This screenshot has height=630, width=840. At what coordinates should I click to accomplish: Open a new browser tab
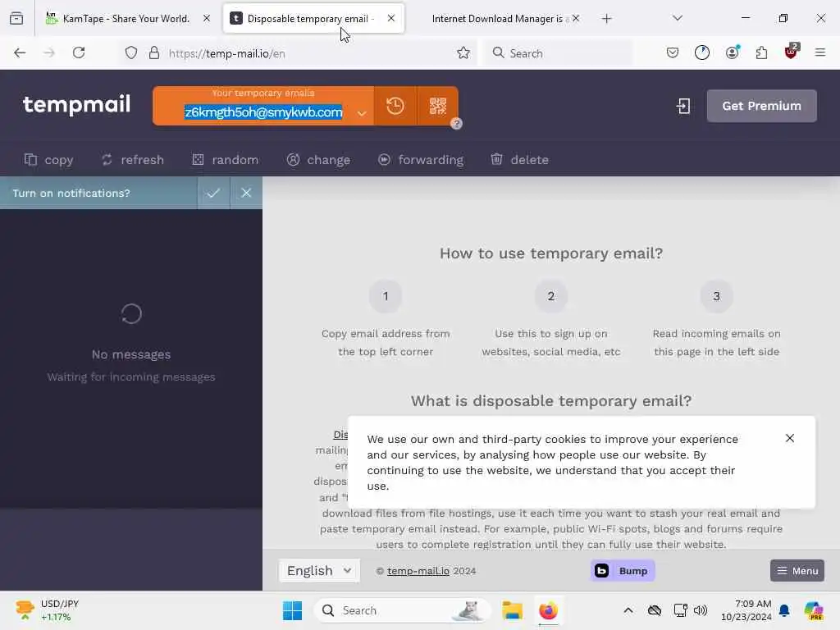[x=606, y=19]
